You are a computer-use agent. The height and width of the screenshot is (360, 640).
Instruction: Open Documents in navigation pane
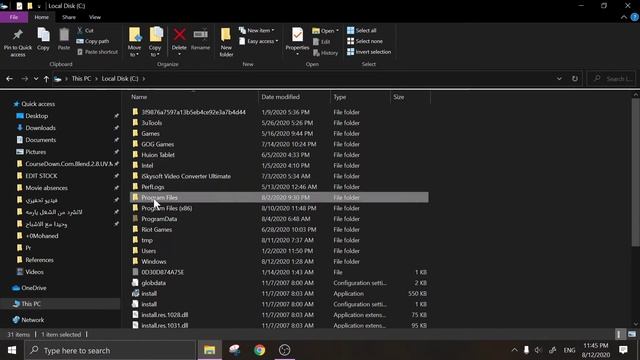[40, 140]
